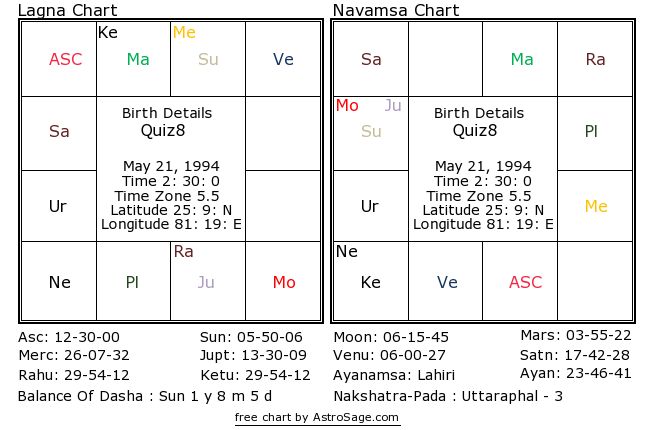Click the Navamsa Chart heading
Image resolution: width=660 pixels, height=430 pixels.
tap(395, 11)
